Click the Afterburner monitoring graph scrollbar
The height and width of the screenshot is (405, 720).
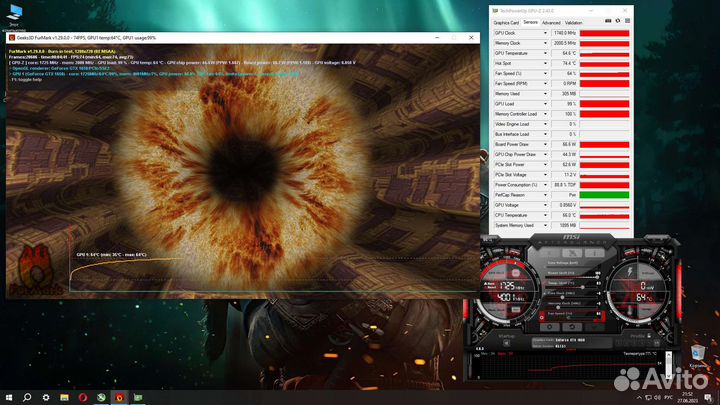(669, 365)
